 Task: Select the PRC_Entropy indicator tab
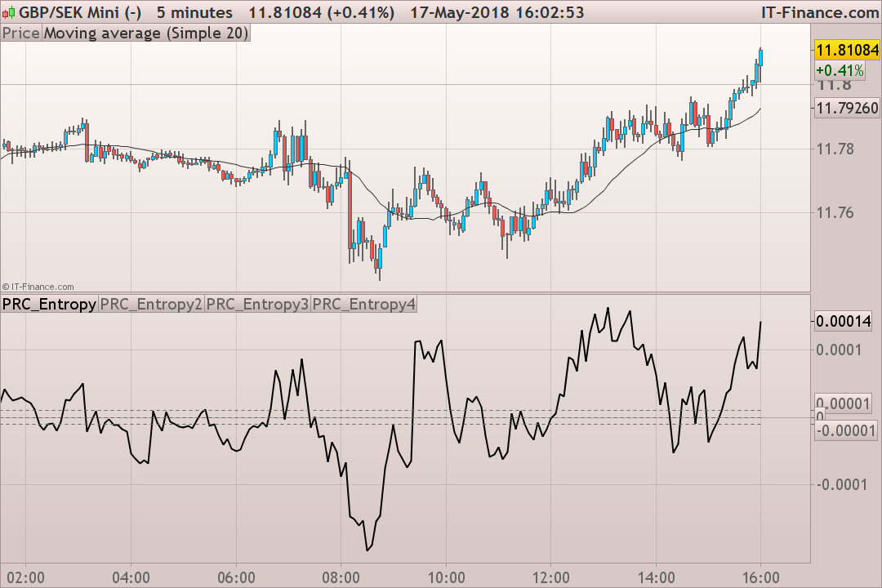50,305
